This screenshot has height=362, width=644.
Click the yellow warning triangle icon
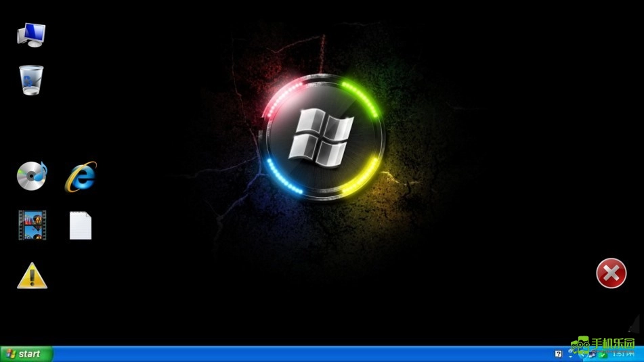click(32, 276)
